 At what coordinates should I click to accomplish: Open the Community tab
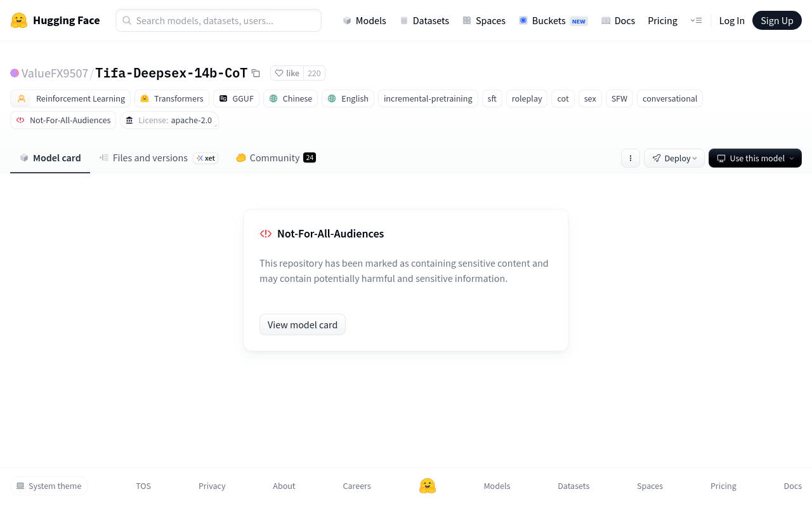tap(276, 158)
